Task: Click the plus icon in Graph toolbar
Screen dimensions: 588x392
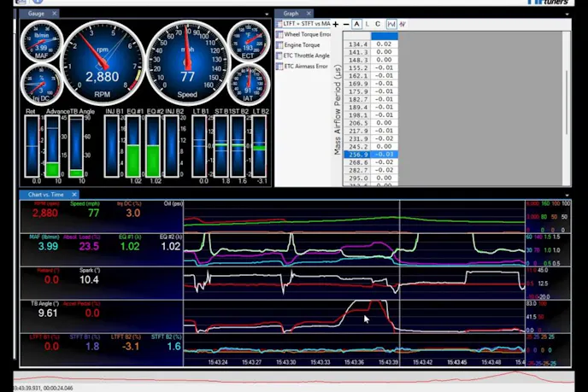Action: (x=336, y=24)
